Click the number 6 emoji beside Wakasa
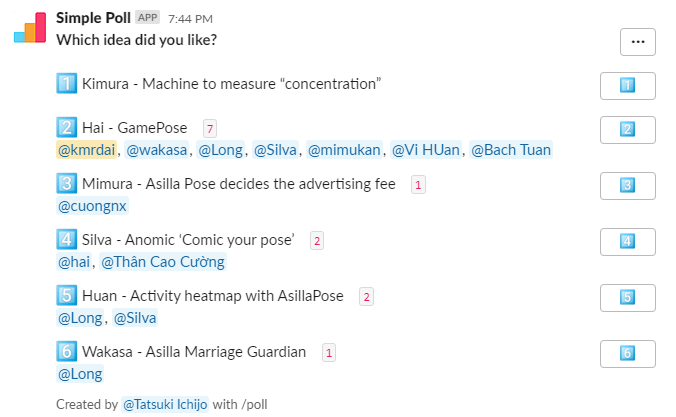676x417 pixels. [x=67, y=351]
